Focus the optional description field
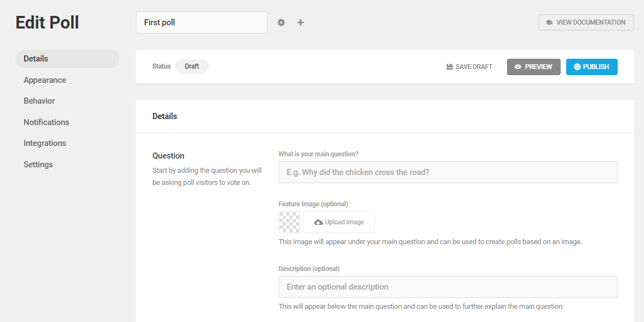The width and height of the screenshot is (644, 322). pos(448,287)
